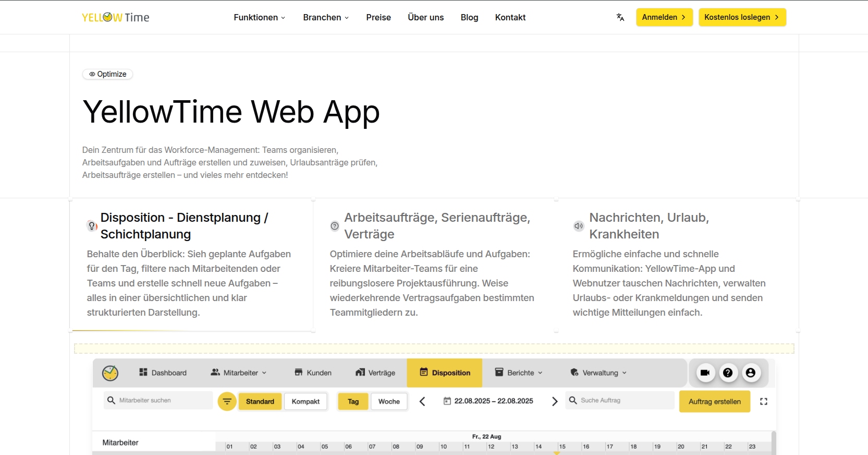
Task: Open the help question mark icon
Action: pyautogui.click(x=728, y=373)
